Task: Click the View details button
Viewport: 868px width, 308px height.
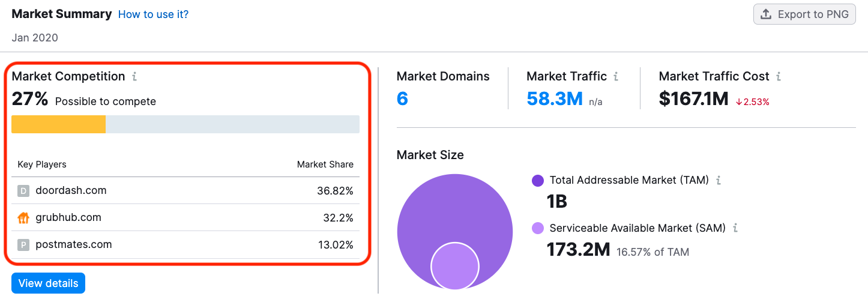Action: point(48,283)
